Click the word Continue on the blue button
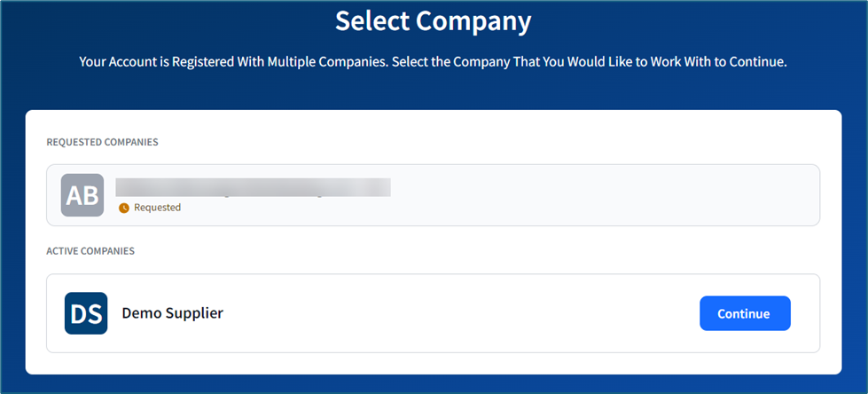Image resolution: width=868 pixels, height=394 pixels. pyautogui.click(x=744, y=313)
